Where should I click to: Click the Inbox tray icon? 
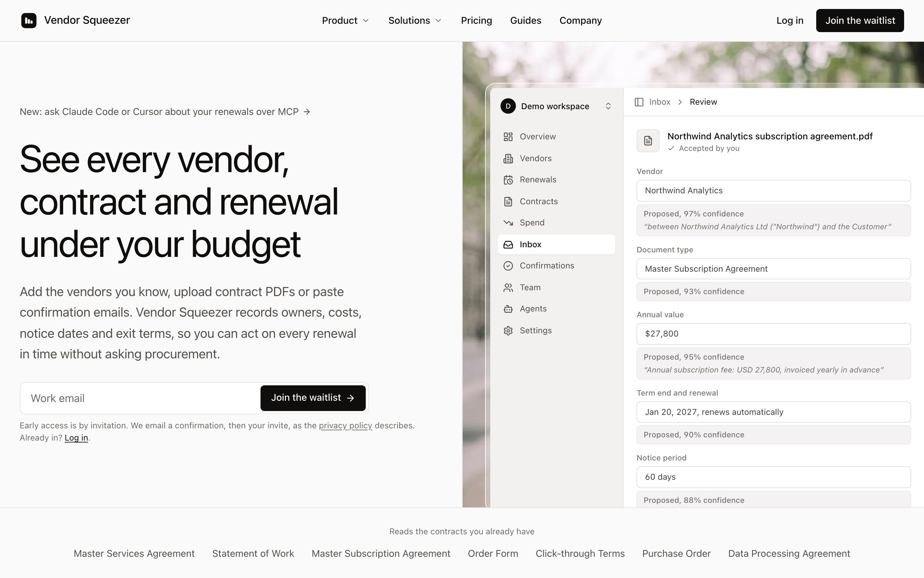[x=508, y=244]
